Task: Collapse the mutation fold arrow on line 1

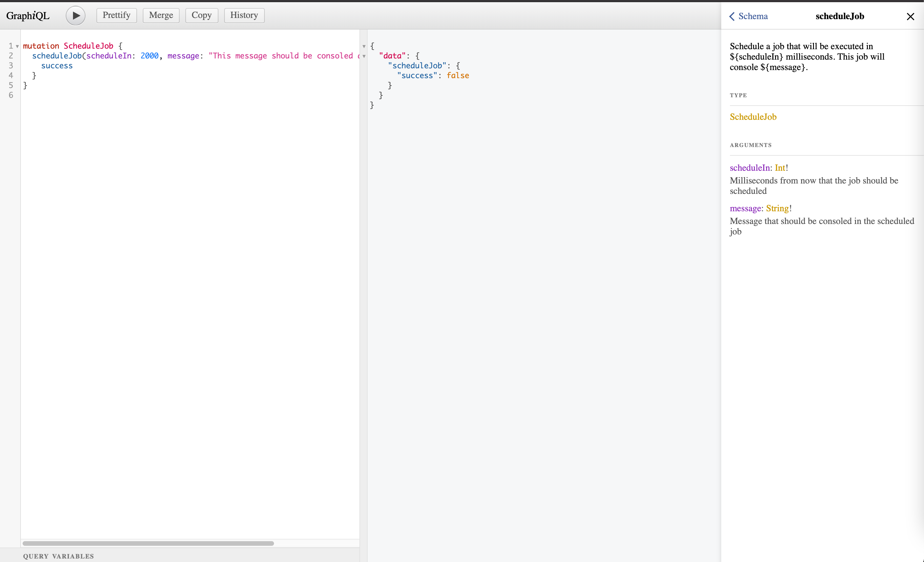Action: 17,47
